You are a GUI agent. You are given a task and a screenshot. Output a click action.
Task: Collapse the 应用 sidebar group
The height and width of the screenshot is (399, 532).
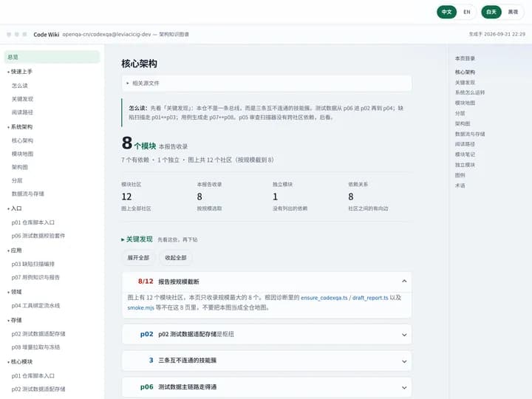tap(15, 250)
